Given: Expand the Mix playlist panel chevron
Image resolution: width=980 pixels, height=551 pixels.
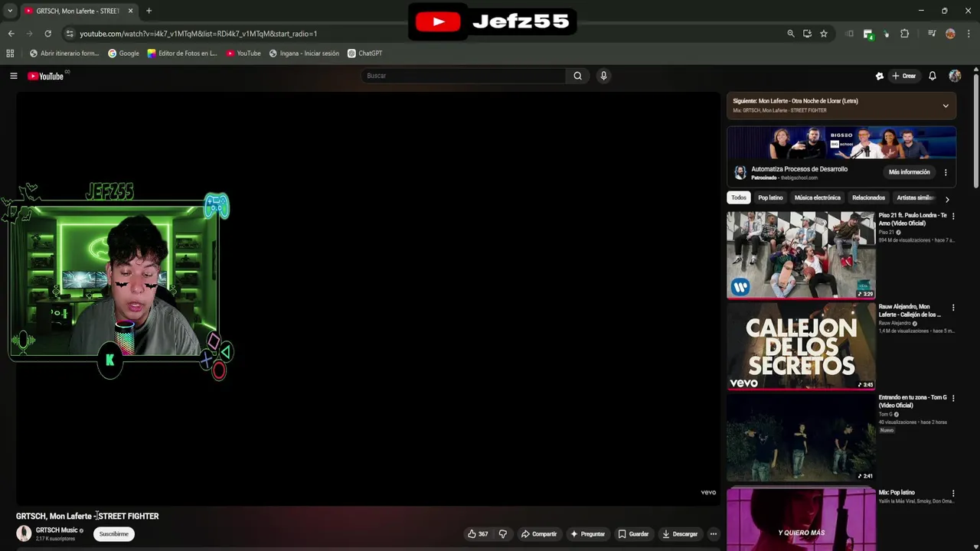Looking at the screenshot, I should [x=946, y=106].
